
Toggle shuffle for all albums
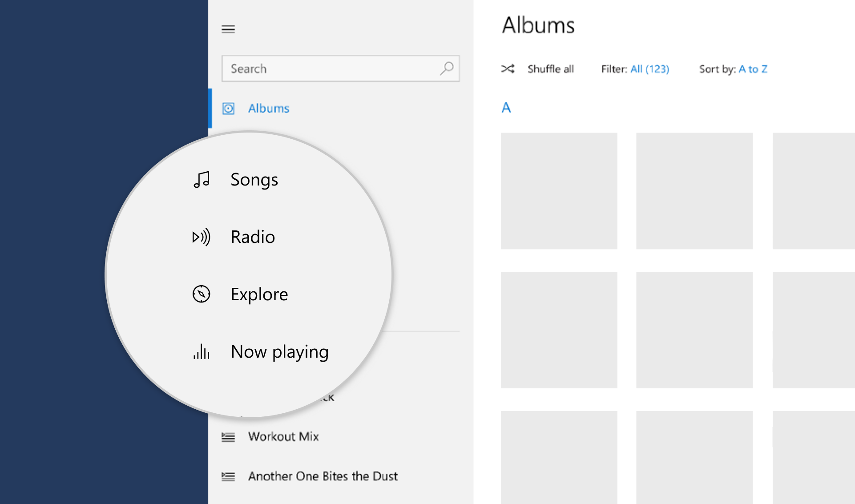coord(536,69)
